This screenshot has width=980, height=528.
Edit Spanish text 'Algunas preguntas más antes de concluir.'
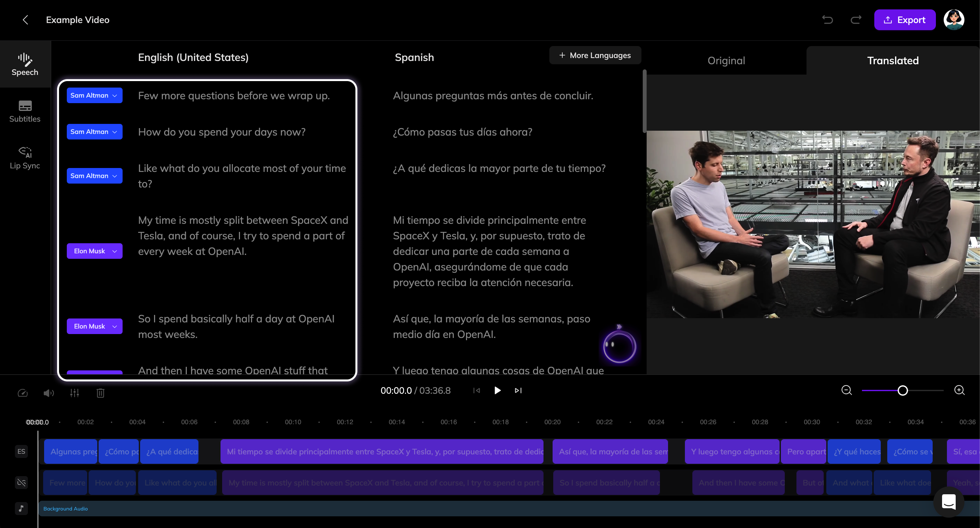coord(493,95)
